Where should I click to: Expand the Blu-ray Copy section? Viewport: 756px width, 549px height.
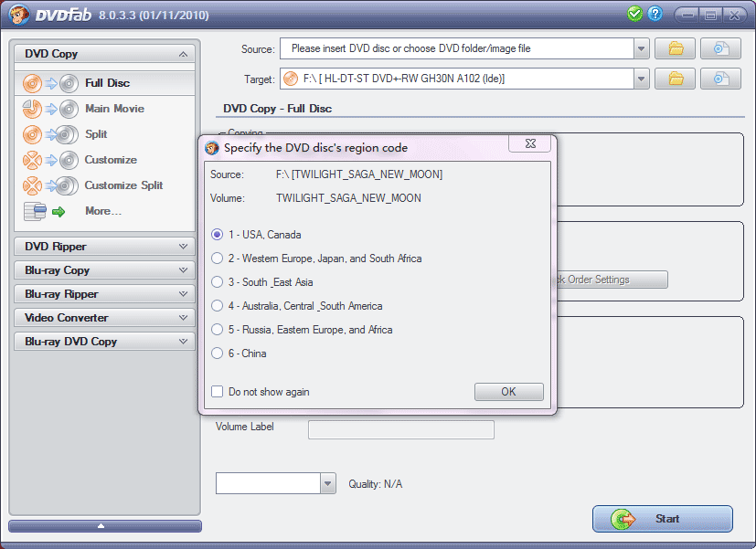[x=183, y=270]
